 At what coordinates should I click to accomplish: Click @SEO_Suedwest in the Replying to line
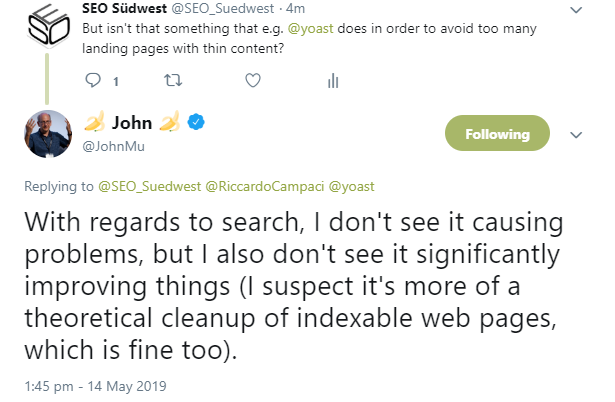tap(150, 186)
